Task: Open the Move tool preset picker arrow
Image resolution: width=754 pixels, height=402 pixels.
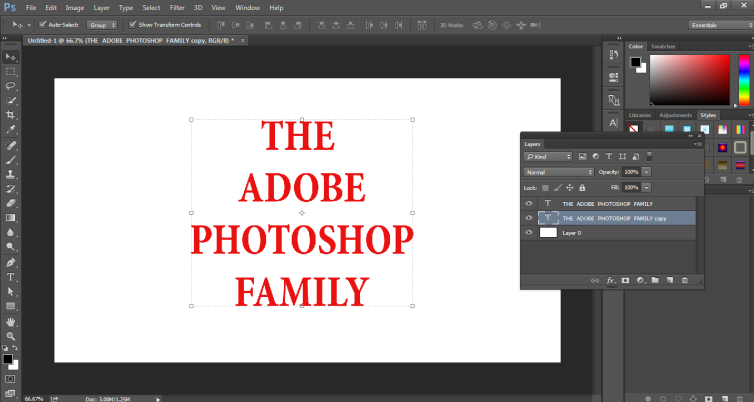Action: click(29, 25)
